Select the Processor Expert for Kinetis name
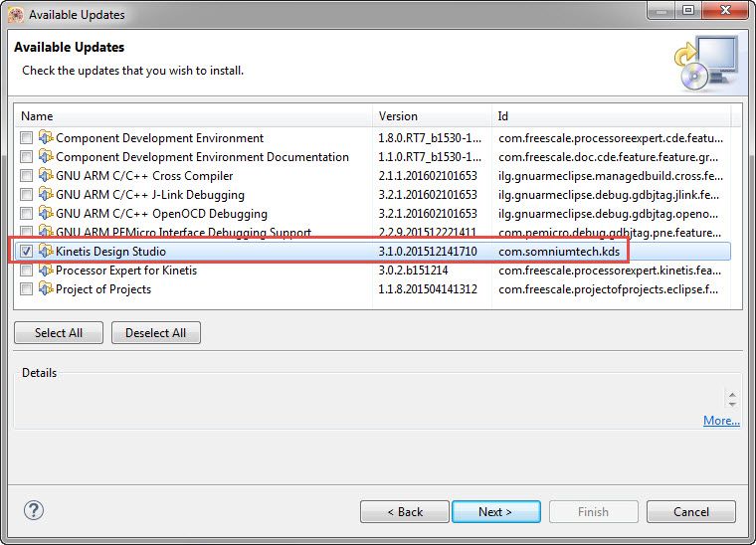The width and height of the screenshot is (756, 545). tap(126, 271)
